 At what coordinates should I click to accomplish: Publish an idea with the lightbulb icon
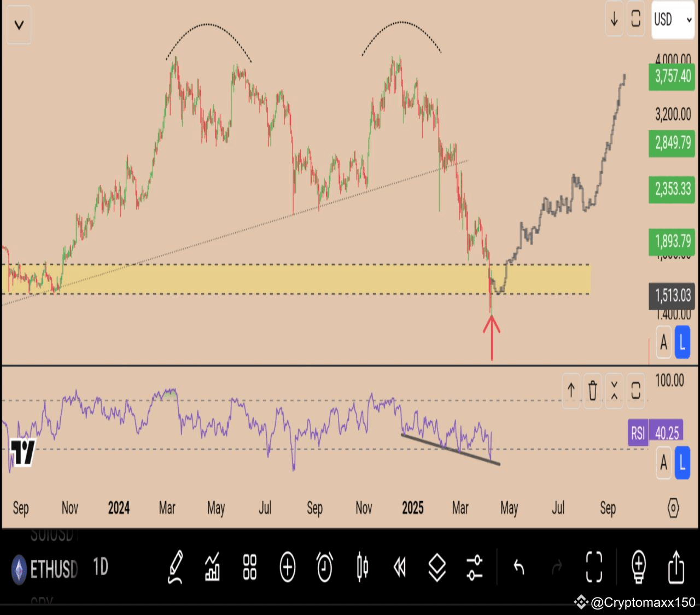coord(639,567)
